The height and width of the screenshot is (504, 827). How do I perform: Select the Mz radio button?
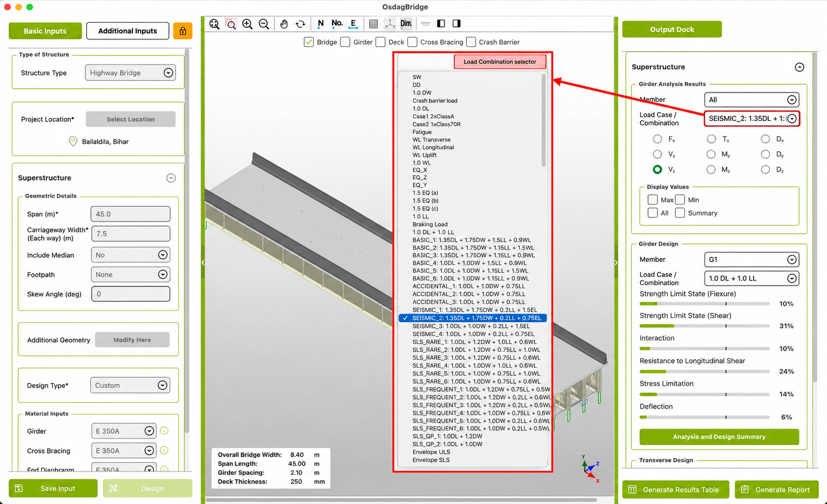[711, 169]
